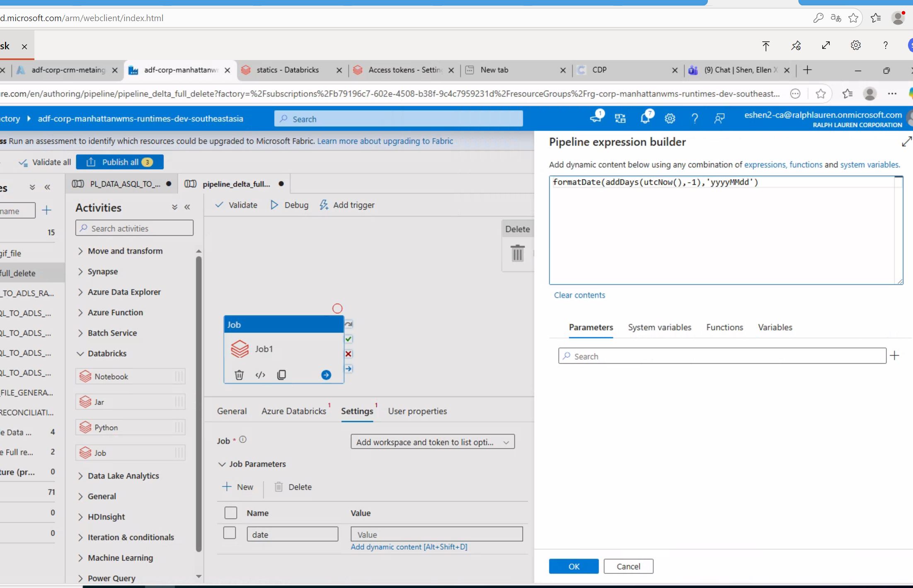
Task: Click the Clear contents link
Action: click(x=579, y=295)
